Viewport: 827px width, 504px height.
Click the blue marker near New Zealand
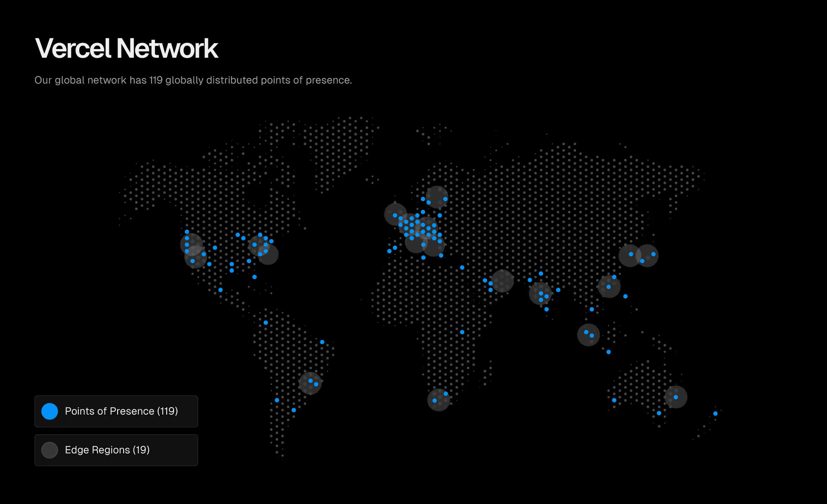(715, 413)
